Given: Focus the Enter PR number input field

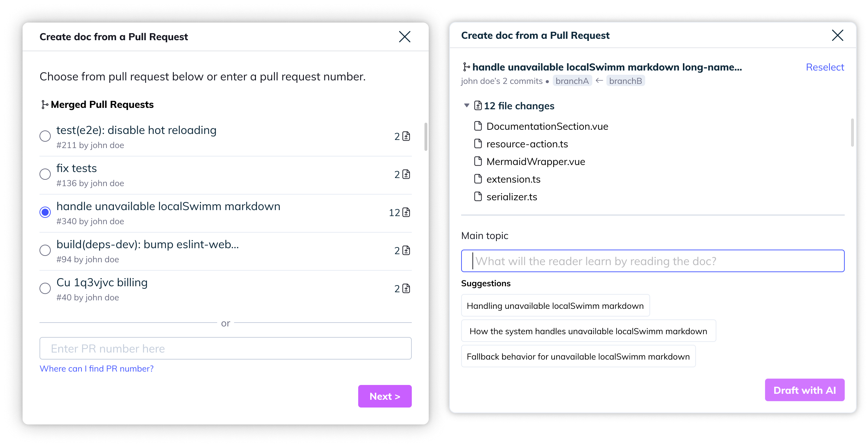Looking at the screenshot, I should (x=225, y=348).
